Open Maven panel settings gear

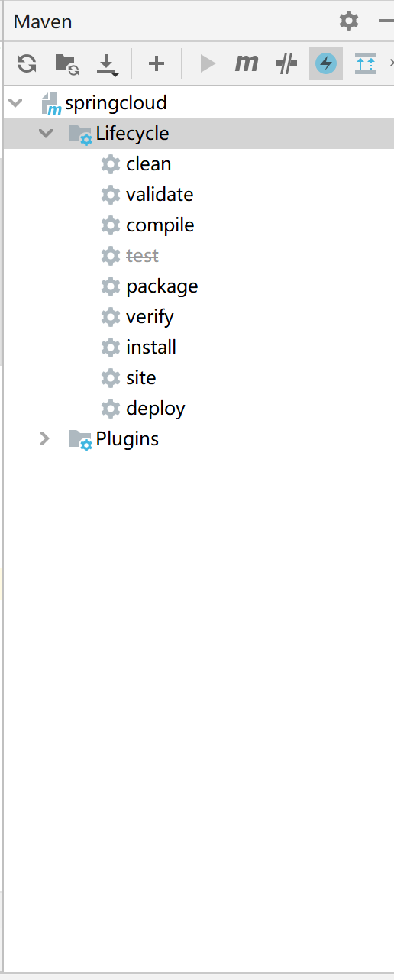(349, 21)
